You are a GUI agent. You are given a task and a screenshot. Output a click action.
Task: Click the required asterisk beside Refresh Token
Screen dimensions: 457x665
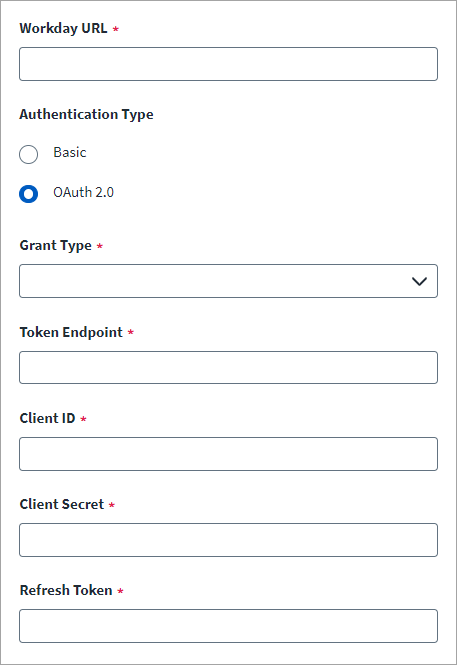[x=120, y=591]
